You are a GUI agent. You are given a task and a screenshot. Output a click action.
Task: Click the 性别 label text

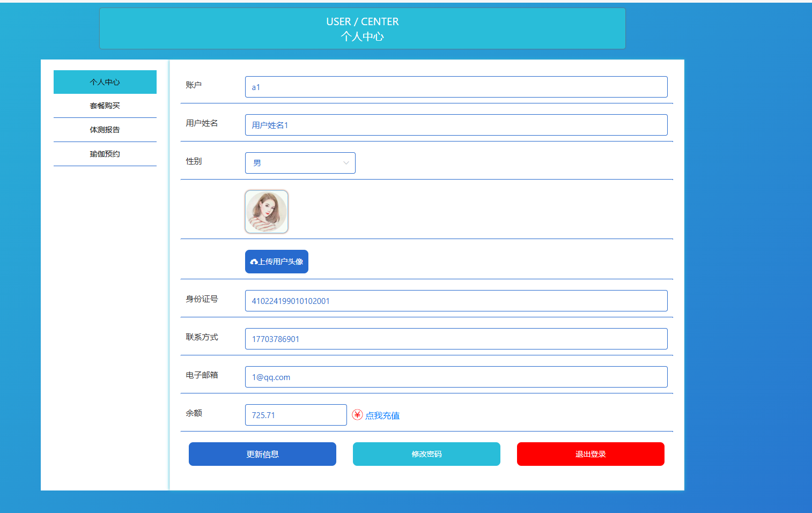point(194,161)
